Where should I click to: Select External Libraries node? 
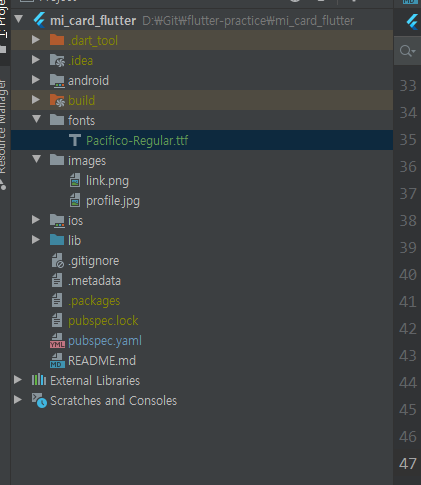[x=95, y=380]
